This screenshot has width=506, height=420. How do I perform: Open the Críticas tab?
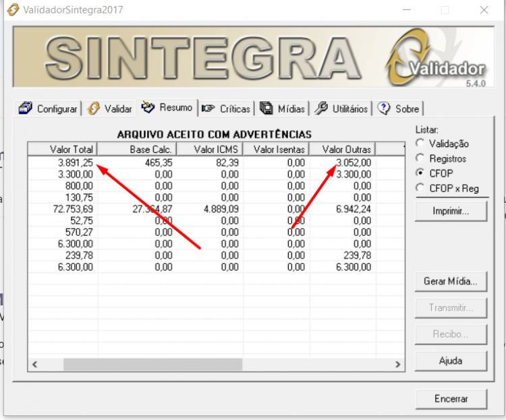click(226, 109)
